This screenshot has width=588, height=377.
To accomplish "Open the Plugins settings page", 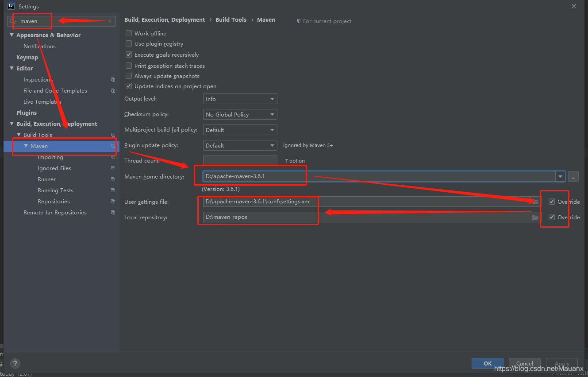I will (x=27, y=113).
